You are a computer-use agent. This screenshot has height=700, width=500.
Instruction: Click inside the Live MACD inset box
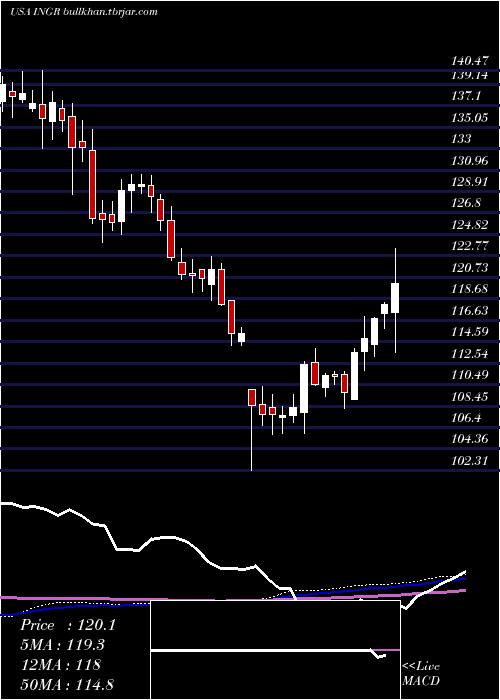click(x=275, y=650)
